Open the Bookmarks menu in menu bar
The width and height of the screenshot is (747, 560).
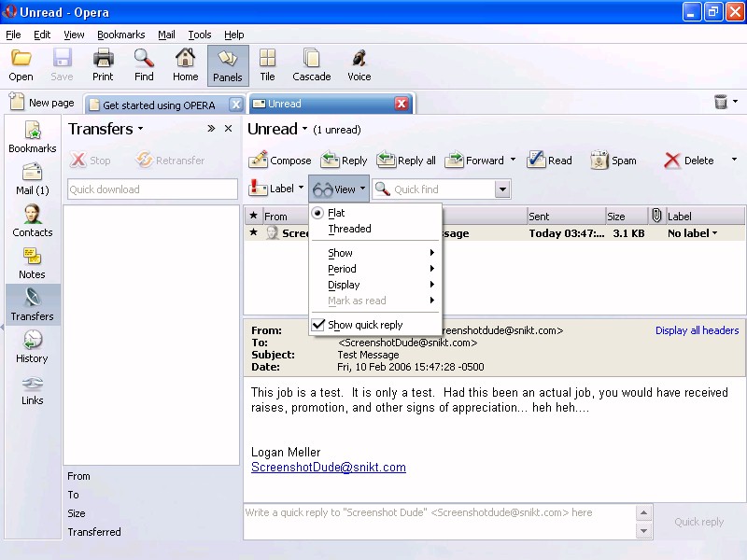tap(120, 35)
